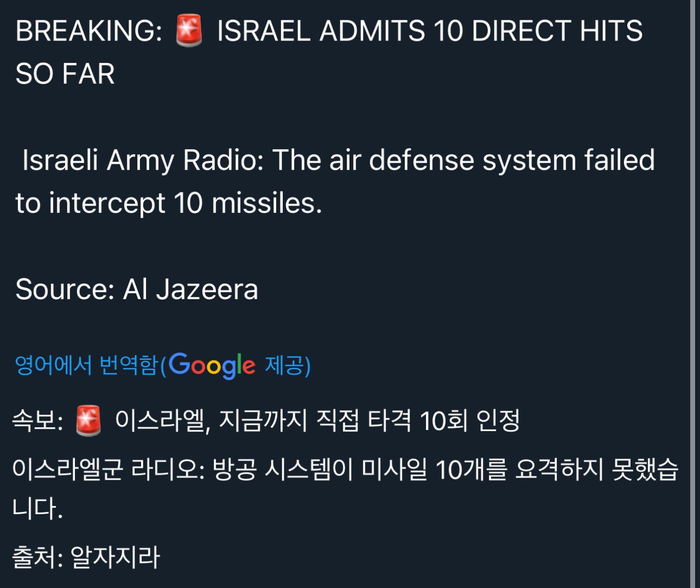Viewport: 700px width, 588px height.
Task: Click the SO FAR headline line
Action: click(65, 74)
